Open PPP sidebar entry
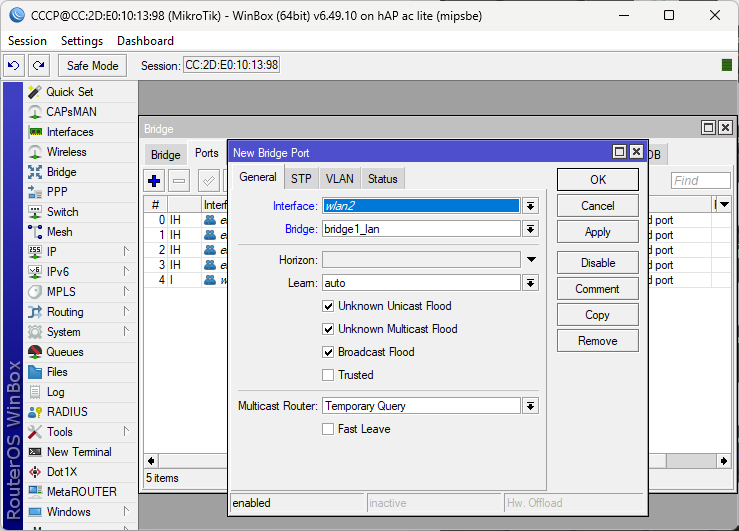 pos(80,192)
